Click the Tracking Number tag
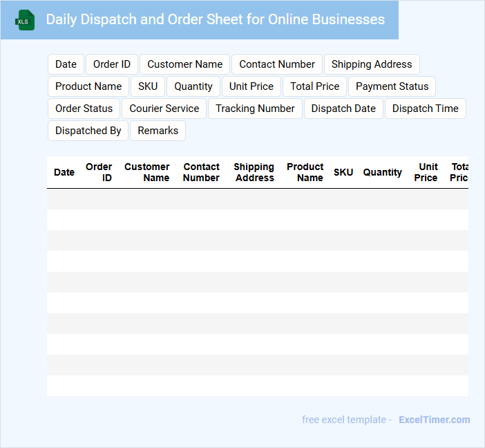485x448 pixels. click(x=255, y=109)
